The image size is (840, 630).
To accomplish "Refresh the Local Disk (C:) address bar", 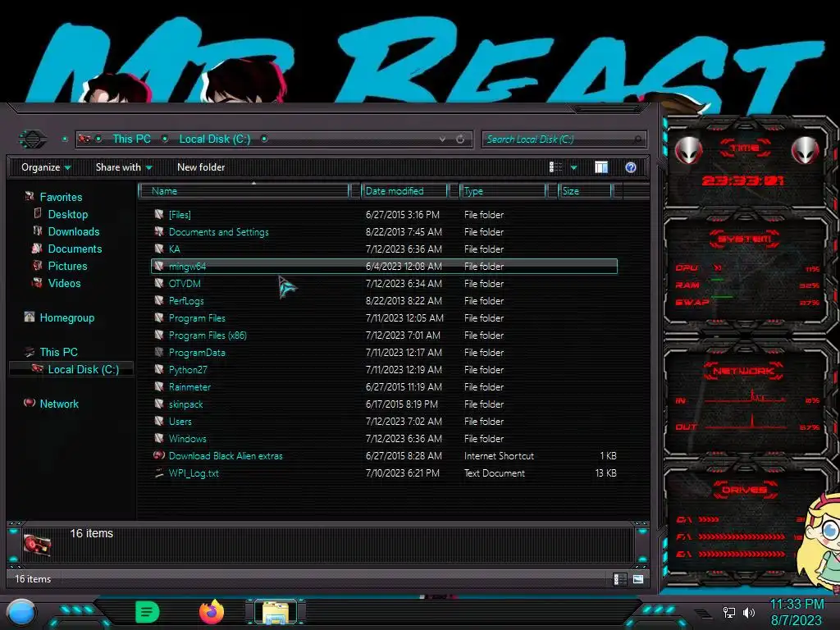I will (460, 139).
